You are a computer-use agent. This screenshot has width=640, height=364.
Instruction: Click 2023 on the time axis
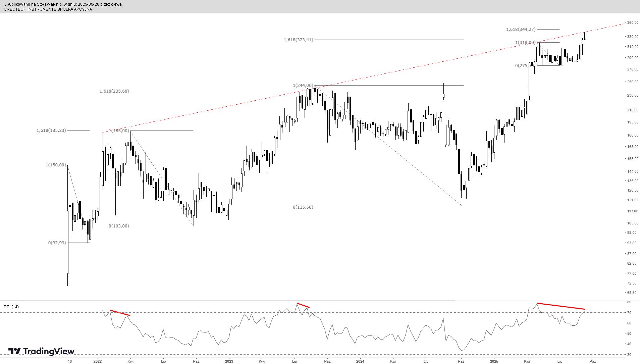(229, 361)
